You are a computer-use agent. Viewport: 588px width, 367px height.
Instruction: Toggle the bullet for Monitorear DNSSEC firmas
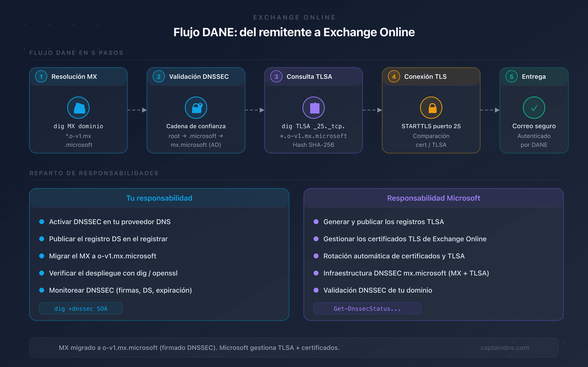pyautogui.click(x=42, y=290)
